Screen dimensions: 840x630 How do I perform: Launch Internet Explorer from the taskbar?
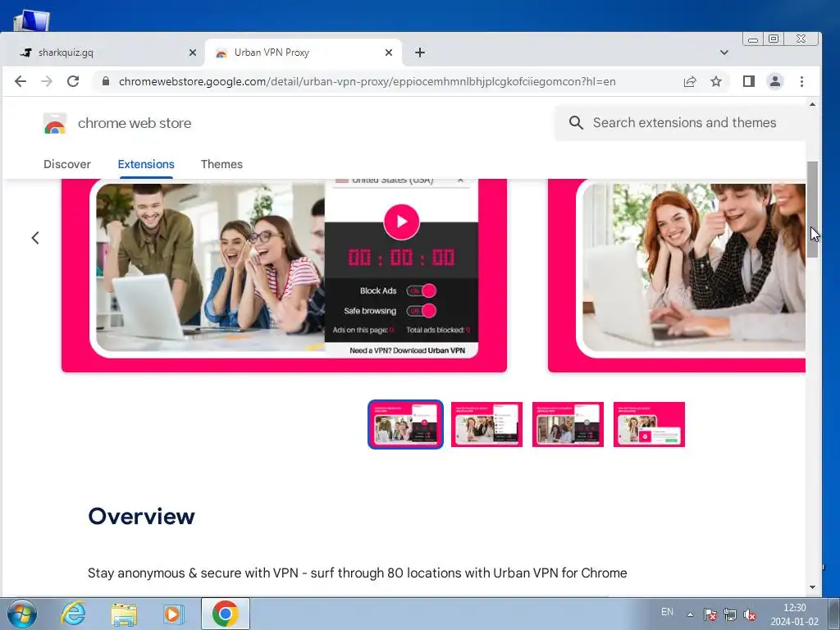tap(73, 614)
